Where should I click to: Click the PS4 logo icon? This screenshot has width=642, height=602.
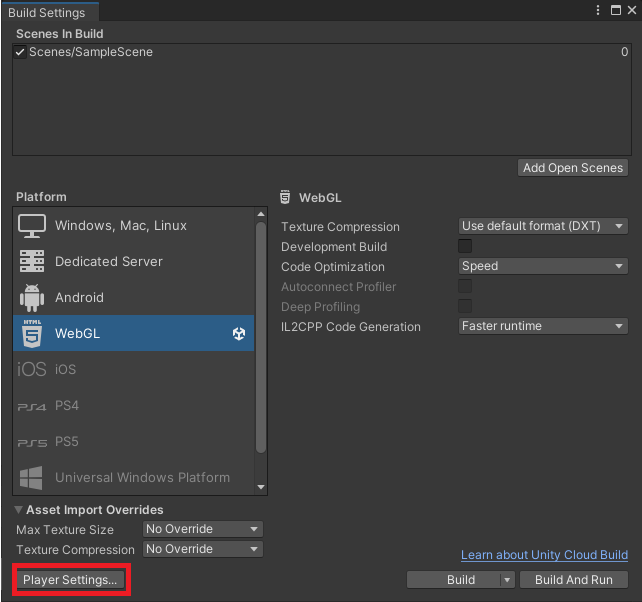pyautogui.click(x=32, y=407)
